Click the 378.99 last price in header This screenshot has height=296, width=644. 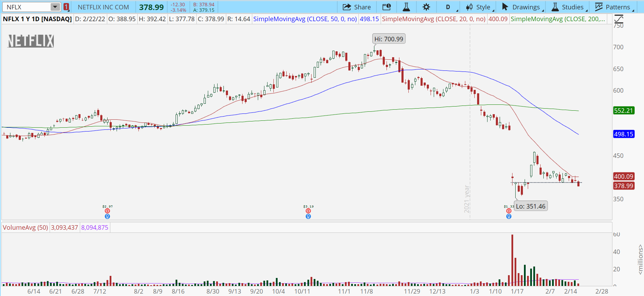pos(152,7)
